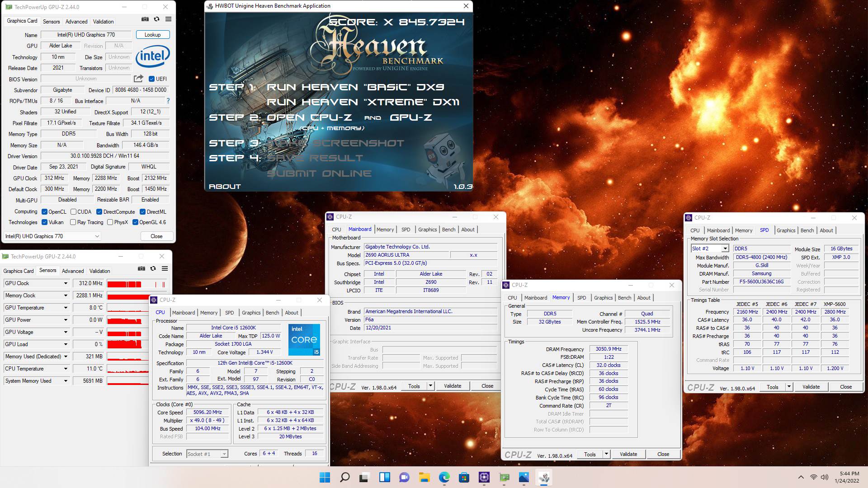Open the Tools dropdown arrow in CPU-Z Mainboard window

[430, 386]
